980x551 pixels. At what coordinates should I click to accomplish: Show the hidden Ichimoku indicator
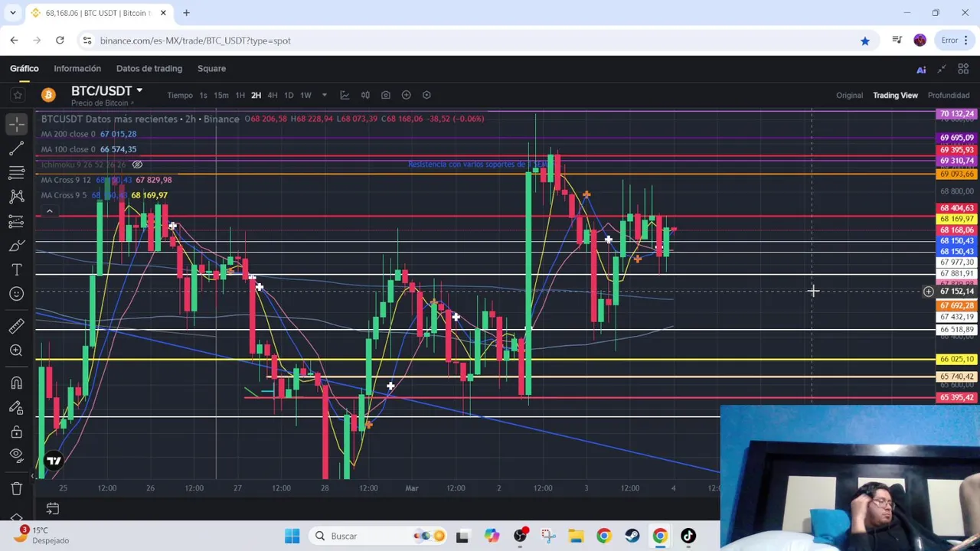tap(137, 165)
